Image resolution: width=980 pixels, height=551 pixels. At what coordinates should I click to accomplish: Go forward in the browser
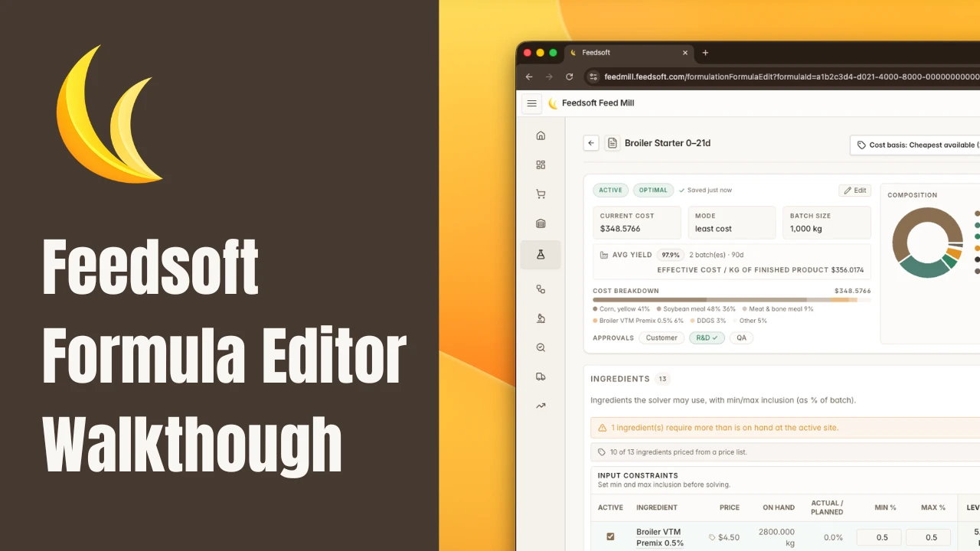coord(549,77)
